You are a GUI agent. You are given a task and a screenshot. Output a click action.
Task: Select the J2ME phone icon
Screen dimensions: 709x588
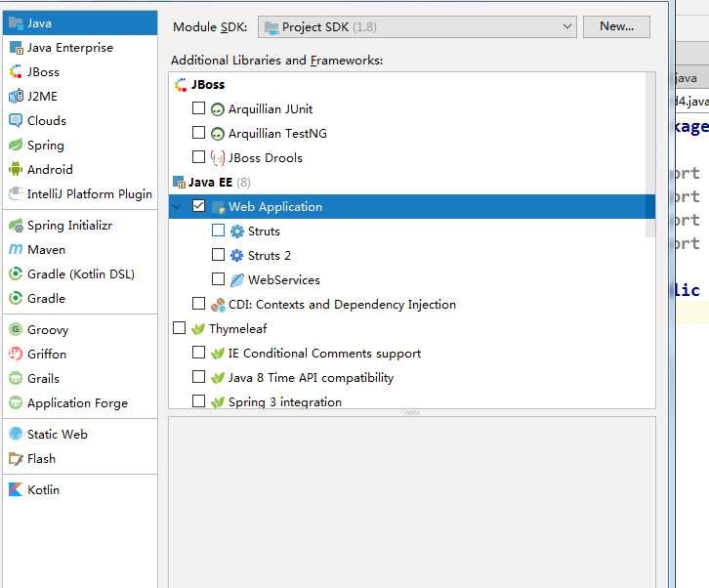click(16, 97)
